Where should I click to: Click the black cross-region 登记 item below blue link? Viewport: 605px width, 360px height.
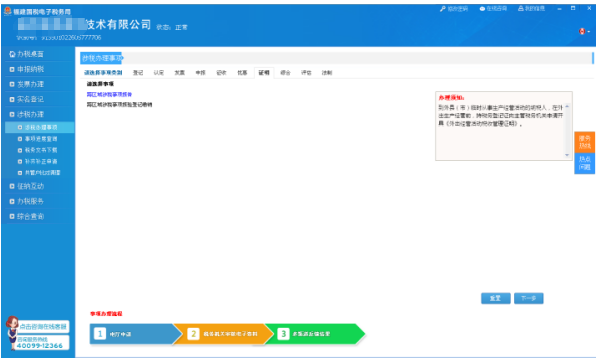(x=119, y=105)
